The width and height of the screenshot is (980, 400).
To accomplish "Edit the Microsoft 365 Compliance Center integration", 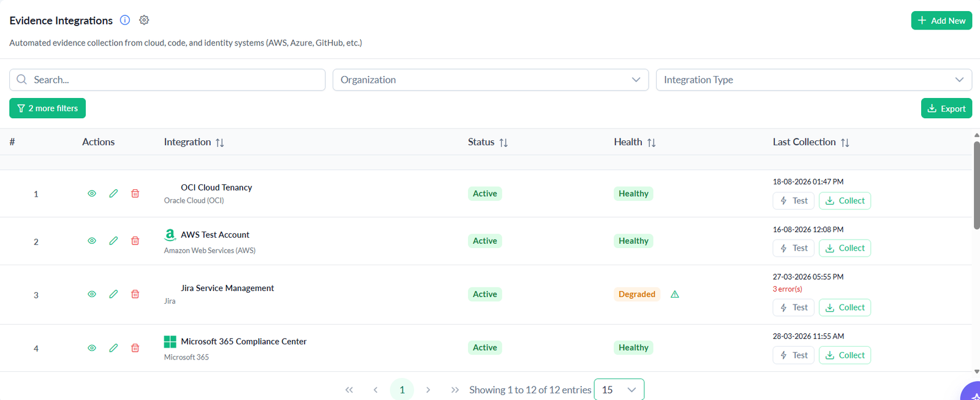I will pos(113,348).
